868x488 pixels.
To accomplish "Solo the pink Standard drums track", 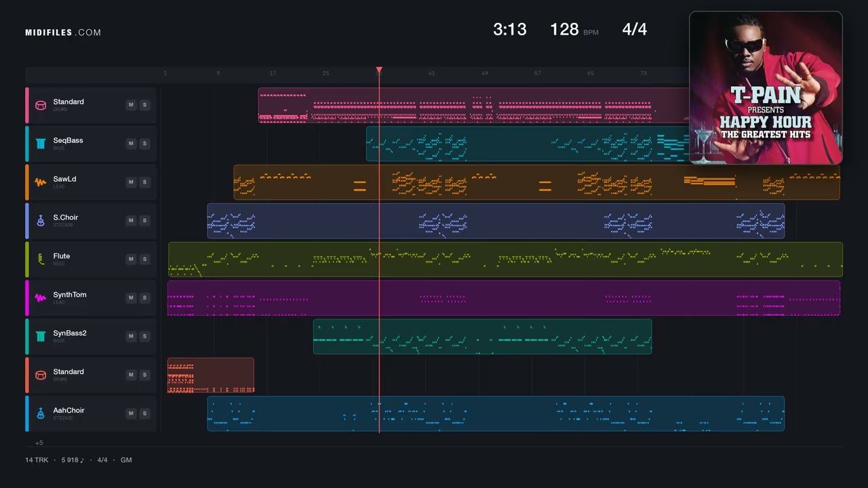I will 144,105.
